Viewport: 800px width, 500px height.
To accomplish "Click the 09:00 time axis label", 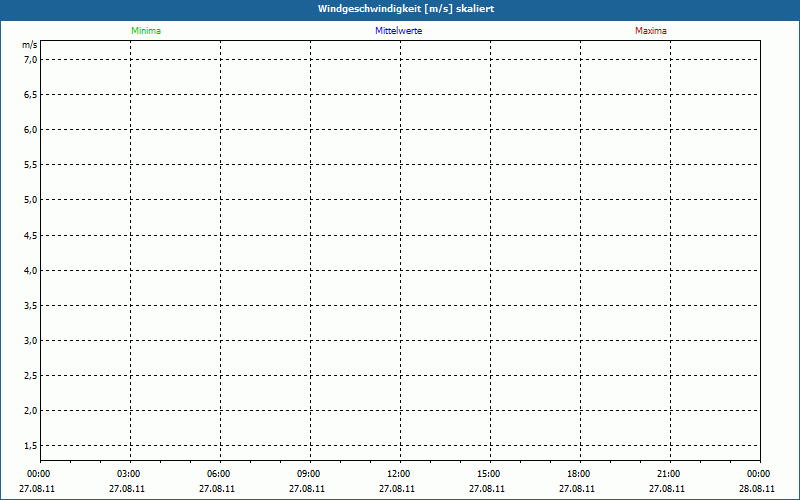I will pyautogui.click(x=309, y=474).
